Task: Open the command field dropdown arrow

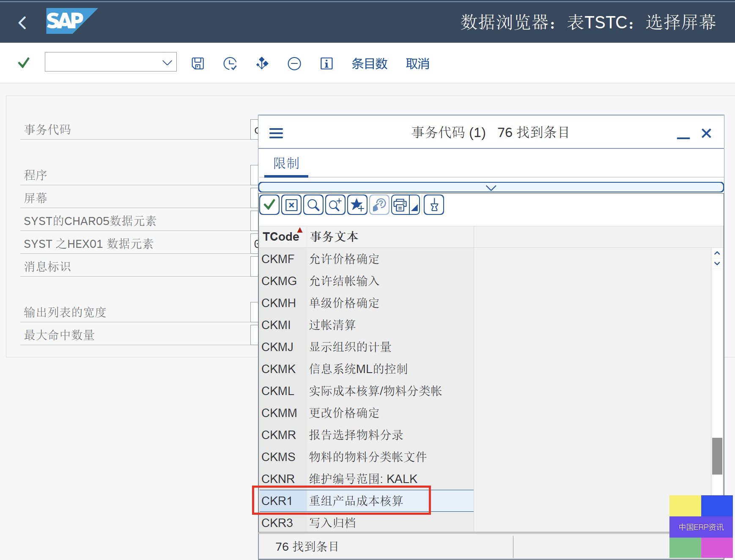Action: [167, 63]
